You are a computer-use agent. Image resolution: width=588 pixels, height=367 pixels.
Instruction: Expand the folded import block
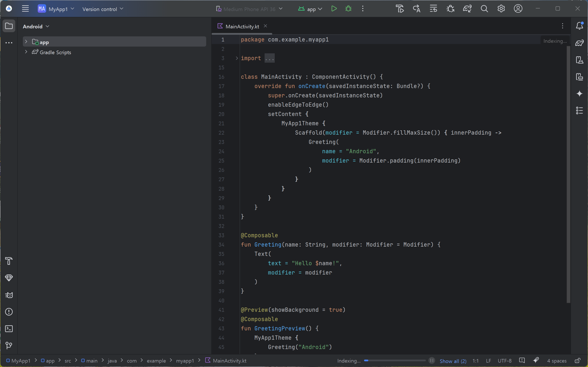236,58
